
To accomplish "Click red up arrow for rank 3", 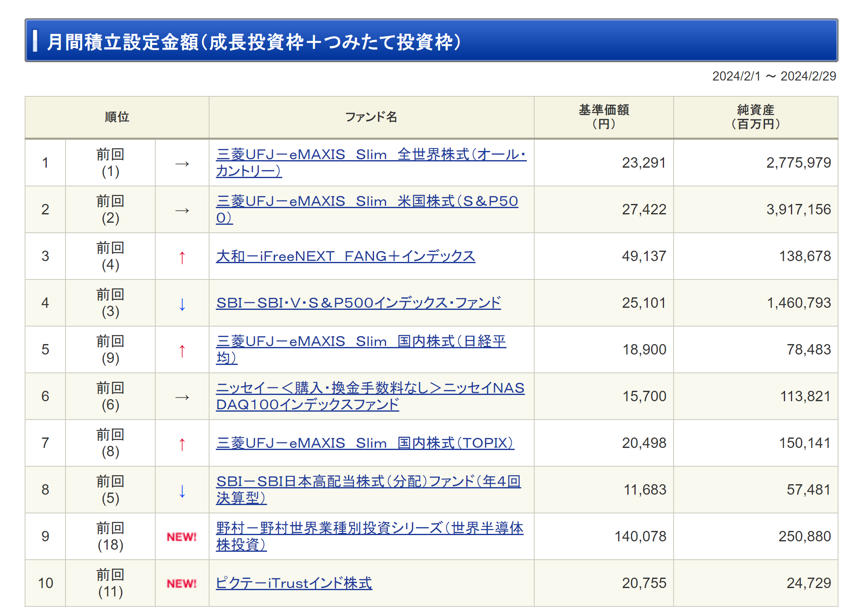I will click(x=182, y=257).
